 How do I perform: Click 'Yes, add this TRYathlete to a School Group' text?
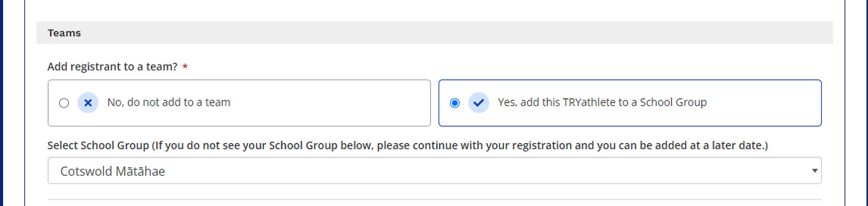click(602, 102)
